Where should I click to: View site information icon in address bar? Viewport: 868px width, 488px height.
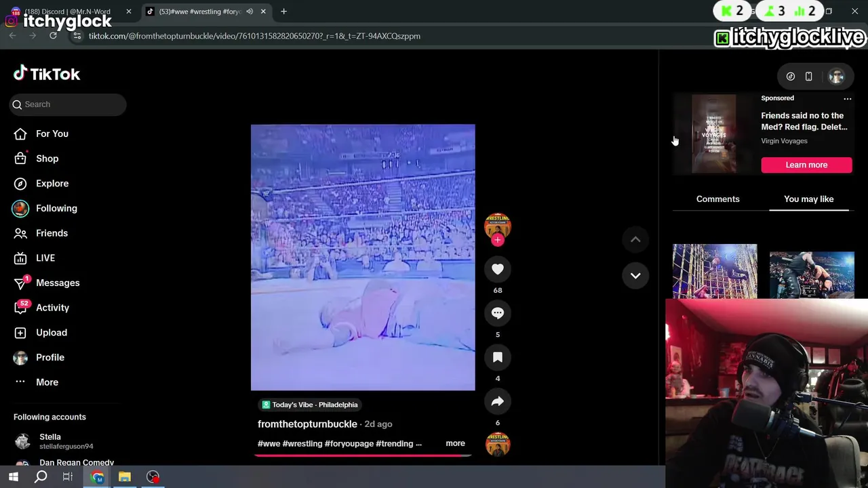point(77,36)
